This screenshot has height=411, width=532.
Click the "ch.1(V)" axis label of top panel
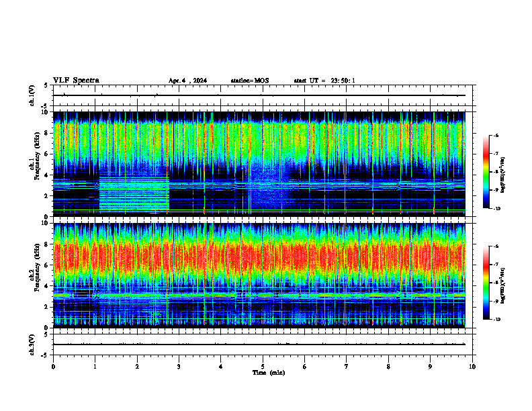pos(32,95)
